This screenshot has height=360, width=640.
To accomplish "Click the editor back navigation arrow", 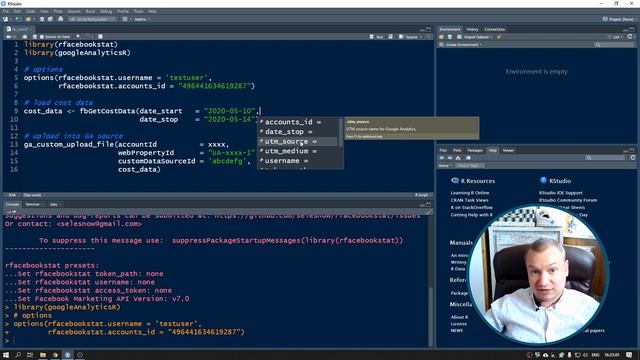I will click(x=9, y=37).
